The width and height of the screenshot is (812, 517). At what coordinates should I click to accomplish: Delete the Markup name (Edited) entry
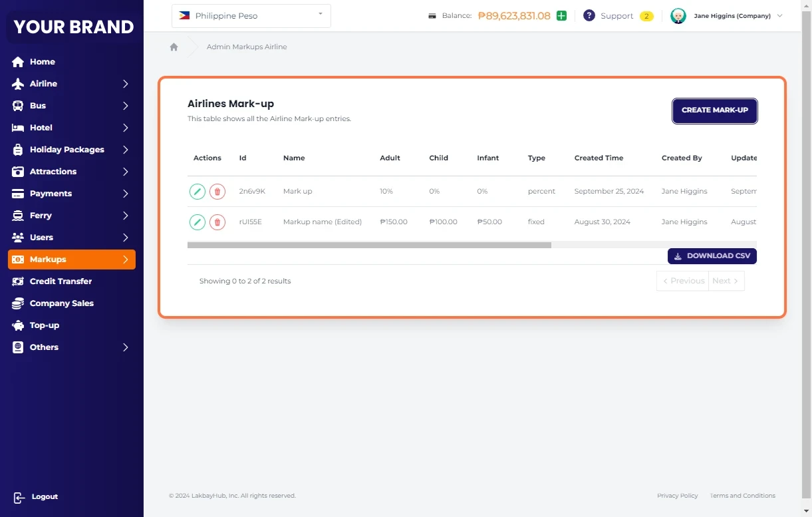click(217, 222)
